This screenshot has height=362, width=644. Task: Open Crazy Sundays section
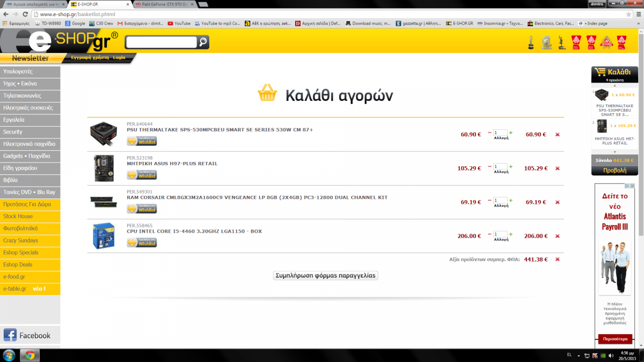coord(30,240)
